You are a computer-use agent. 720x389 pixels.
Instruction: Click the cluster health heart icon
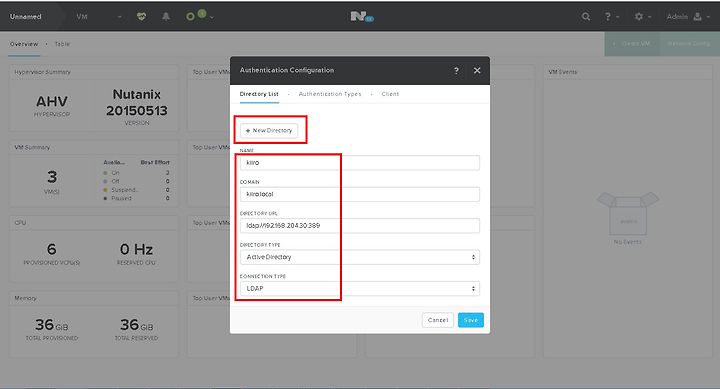(x=141, y=17)
